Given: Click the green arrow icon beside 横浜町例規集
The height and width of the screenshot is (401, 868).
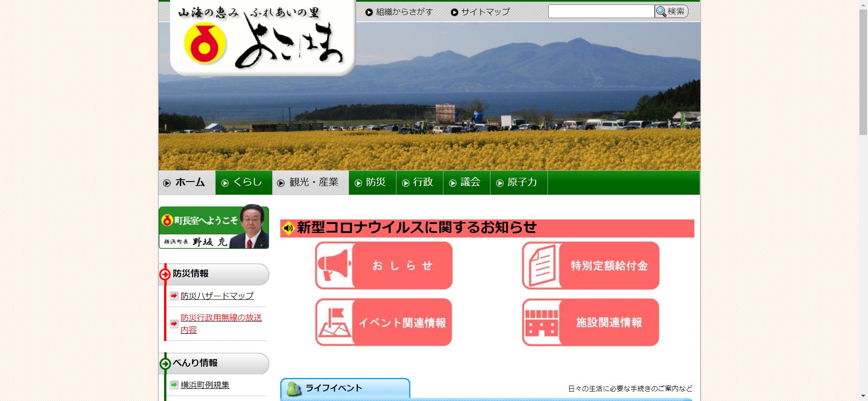Looking at the screenshot, I should coord(174,385).
